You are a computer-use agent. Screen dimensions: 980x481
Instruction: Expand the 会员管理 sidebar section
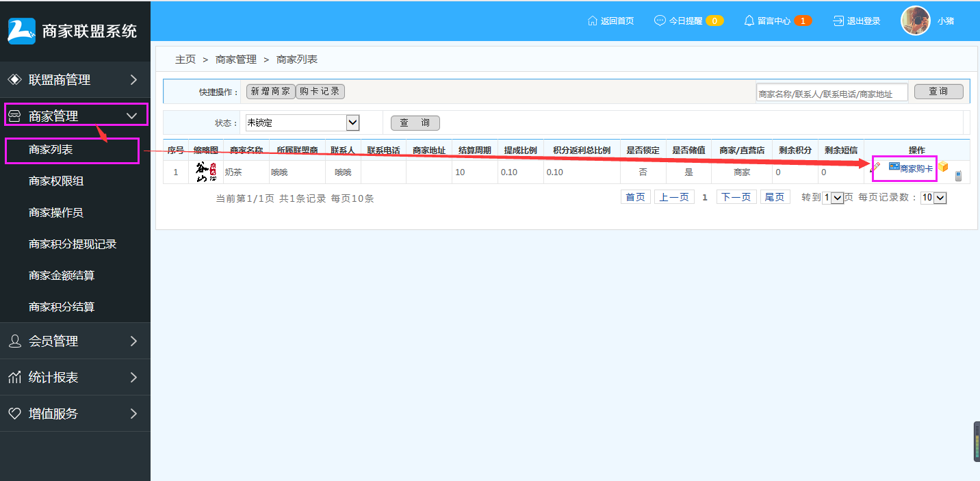point(75,341)
